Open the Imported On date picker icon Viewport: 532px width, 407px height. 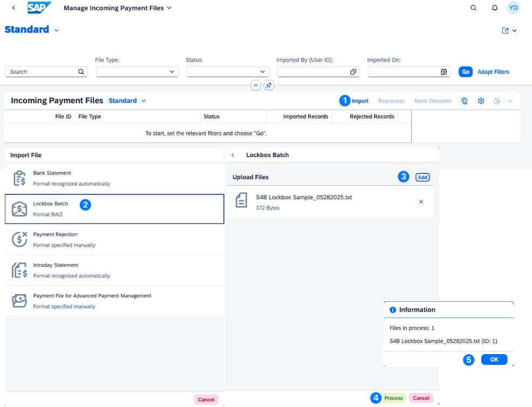[444, 72]
